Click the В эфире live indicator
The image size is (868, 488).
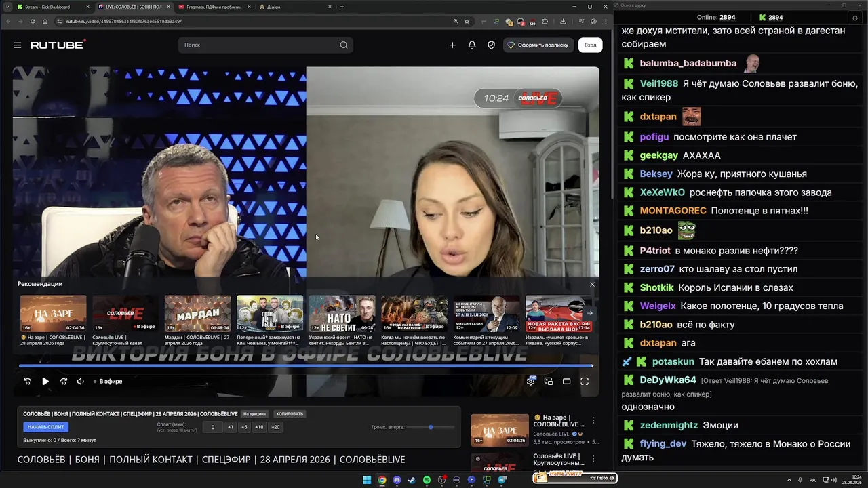pyautogui.click(x=108, y=382)
